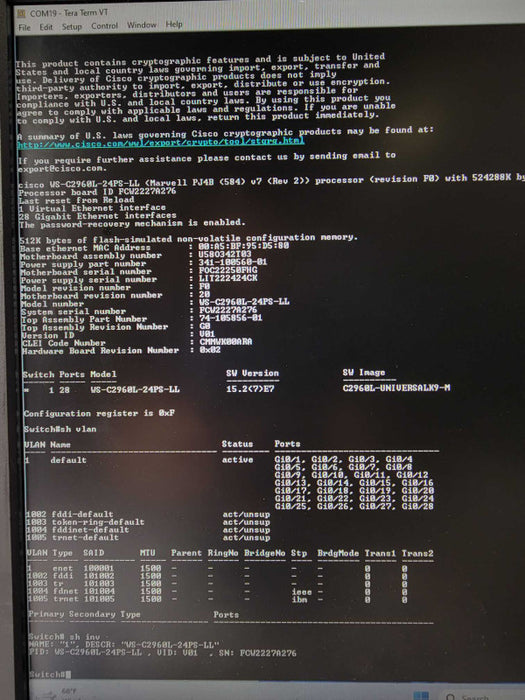The image size is (525, 700).
Task: Click the 1002 fddi-default VLAN row
Action: click(x=148, y=514)
